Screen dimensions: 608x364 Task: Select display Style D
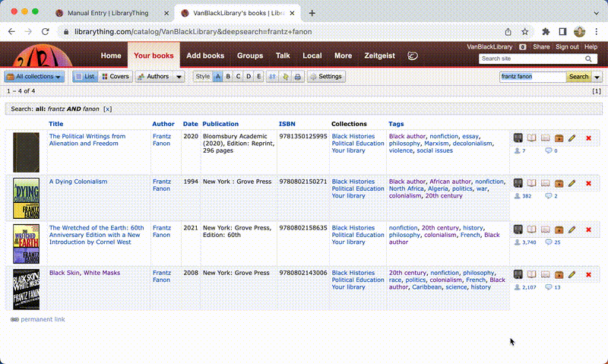[x=249, y=77]
